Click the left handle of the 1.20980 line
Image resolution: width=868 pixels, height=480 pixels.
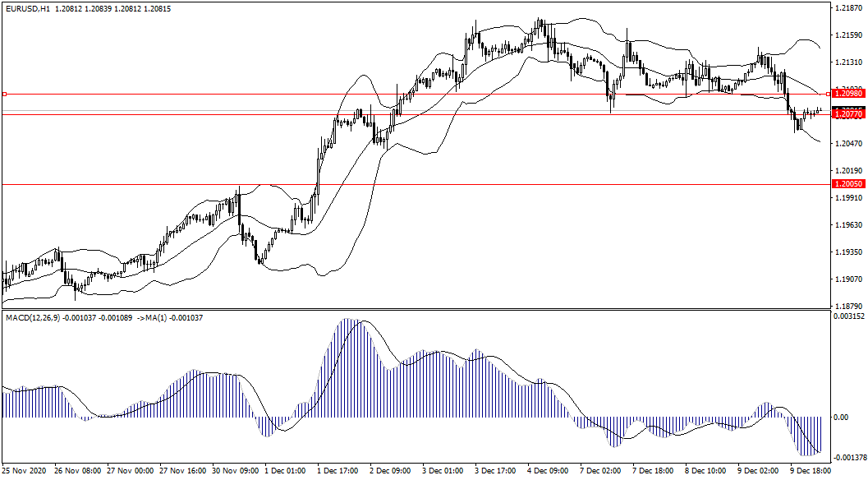4,95
